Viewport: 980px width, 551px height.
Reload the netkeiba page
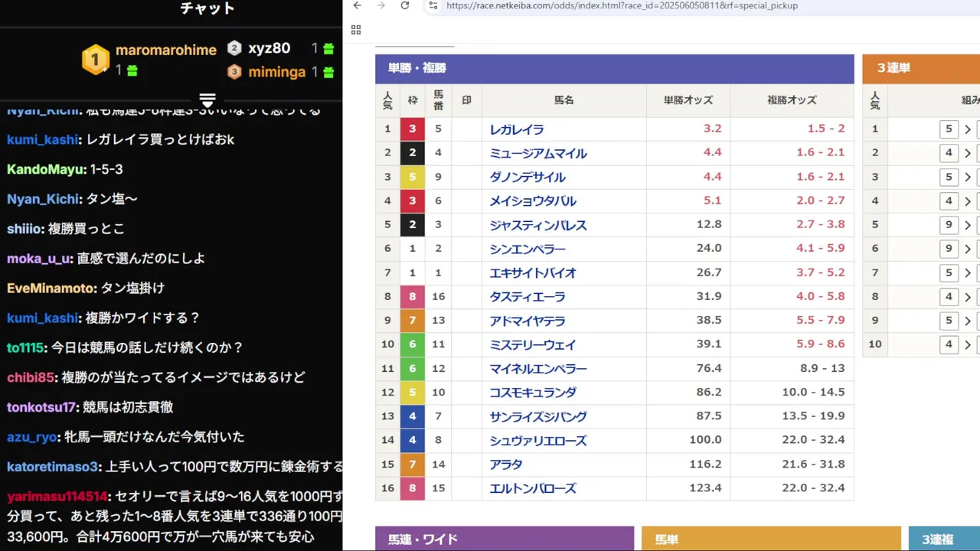coord(405,5)
